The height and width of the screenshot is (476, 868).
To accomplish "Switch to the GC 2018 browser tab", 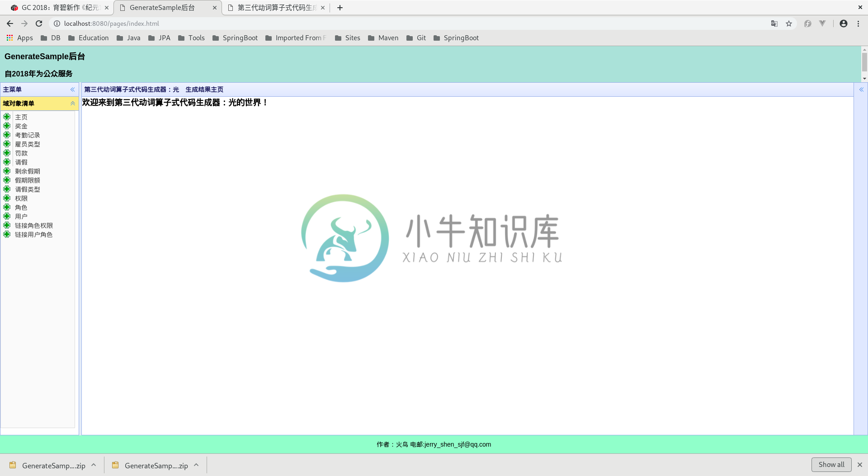I will (59, 8).
